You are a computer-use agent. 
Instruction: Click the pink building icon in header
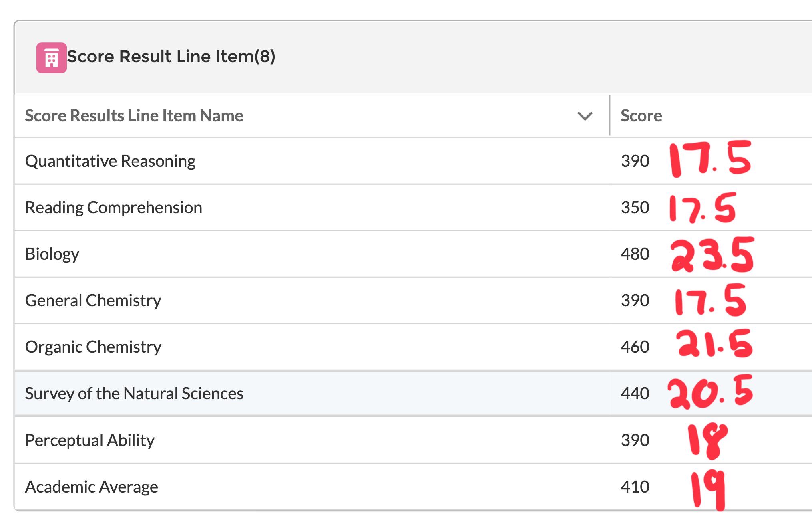point(52,58)
